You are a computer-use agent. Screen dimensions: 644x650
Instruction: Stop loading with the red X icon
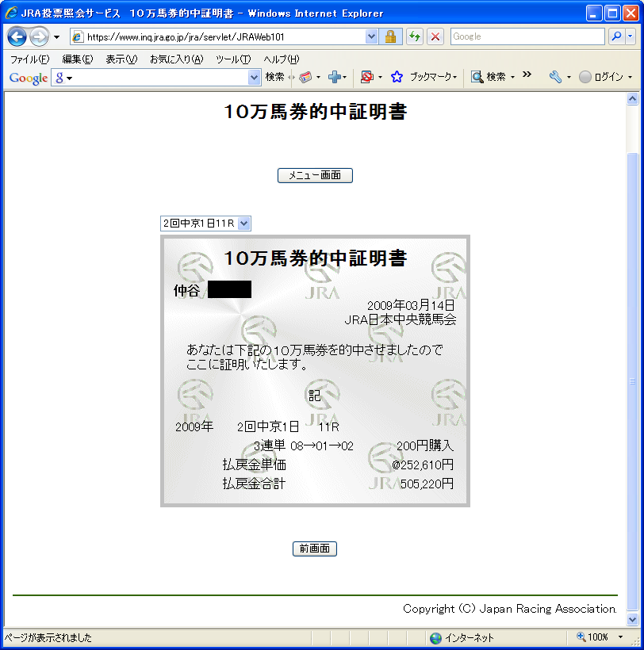pyautogui.click(x=435, y=37)
